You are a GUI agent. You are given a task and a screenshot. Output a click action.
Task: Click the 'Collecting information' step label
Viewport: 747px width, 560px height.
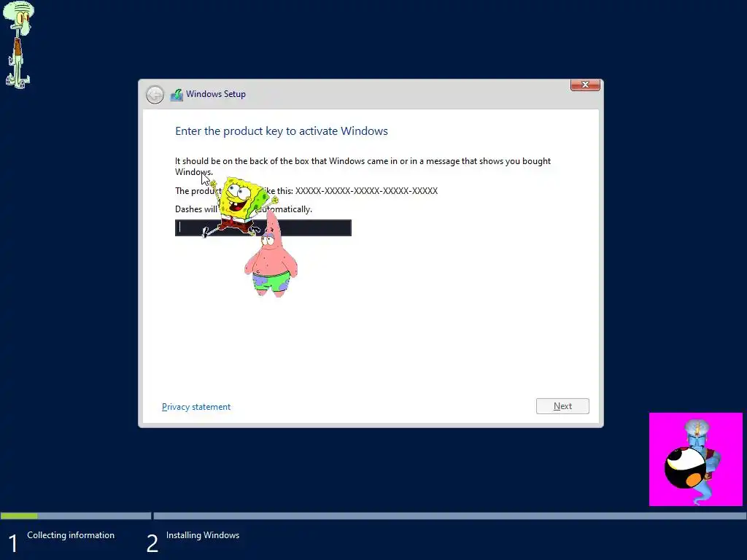point(71,535)
